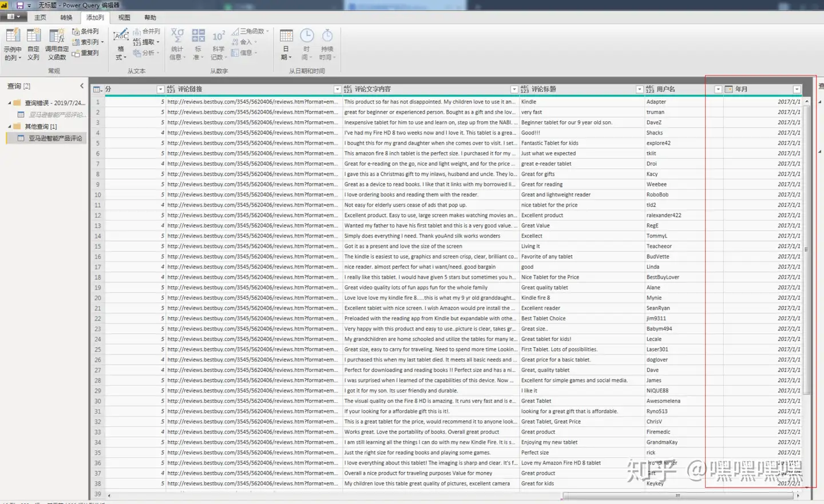
Task: Click the vertical scrollbar thumb of the grid
Action: (x=807, y=249)
